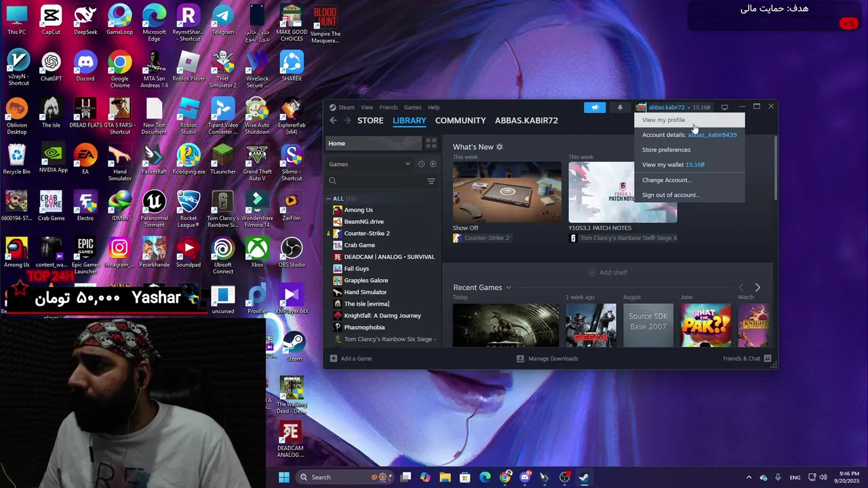Click the library search magnifier icon

coord(333,181)
